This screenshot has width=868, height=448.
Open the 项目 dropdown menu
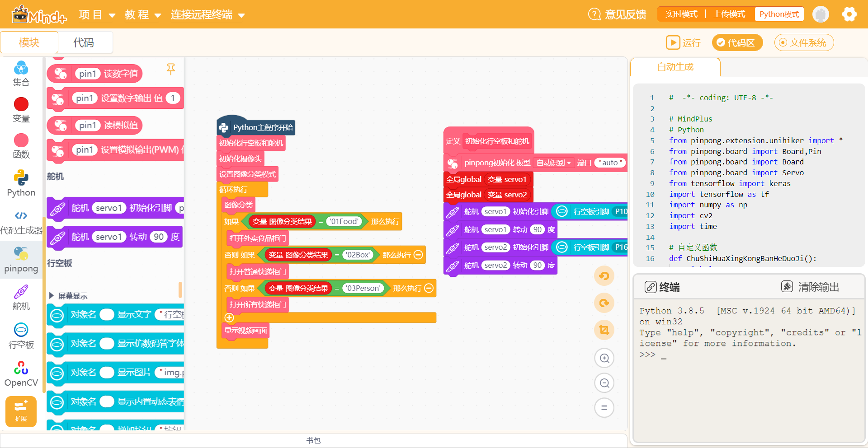click(97, 15)
